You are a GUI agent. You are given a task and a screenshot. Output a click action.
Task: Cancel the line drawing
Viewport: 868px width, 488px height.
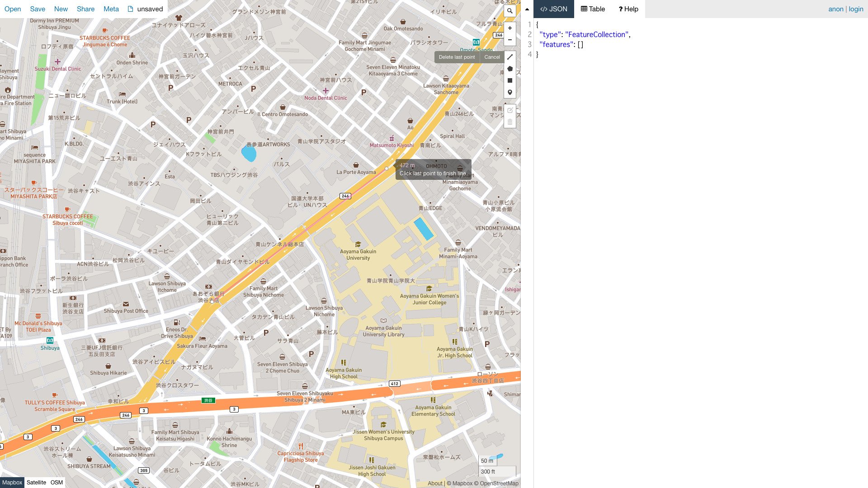(492, 57)
